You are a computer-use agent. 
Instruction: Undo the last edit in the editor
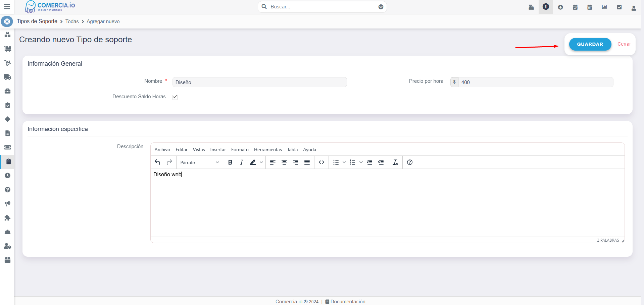coord(157,162)
